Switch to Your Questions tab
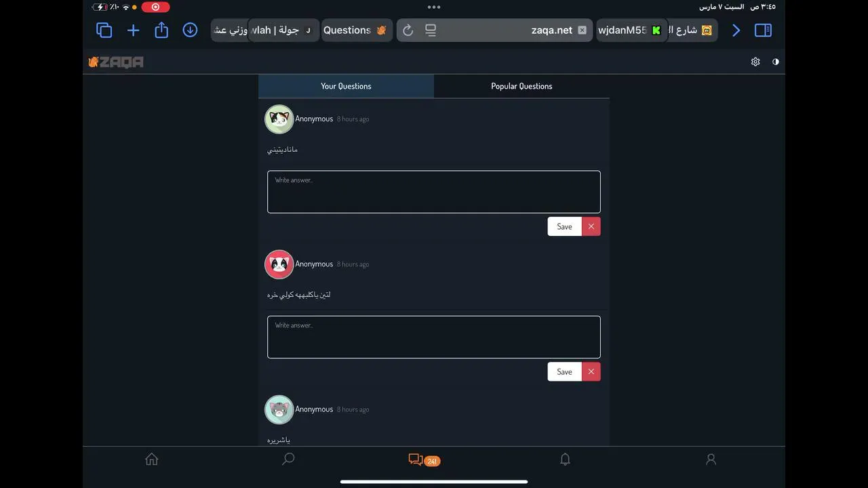The height and width of the screenshot is (488, 868). [346, 86]
